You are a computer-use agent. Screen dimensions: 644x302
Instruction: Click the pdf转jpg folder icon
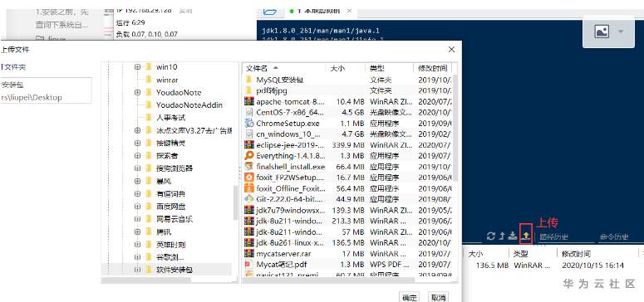pos(249,90)
